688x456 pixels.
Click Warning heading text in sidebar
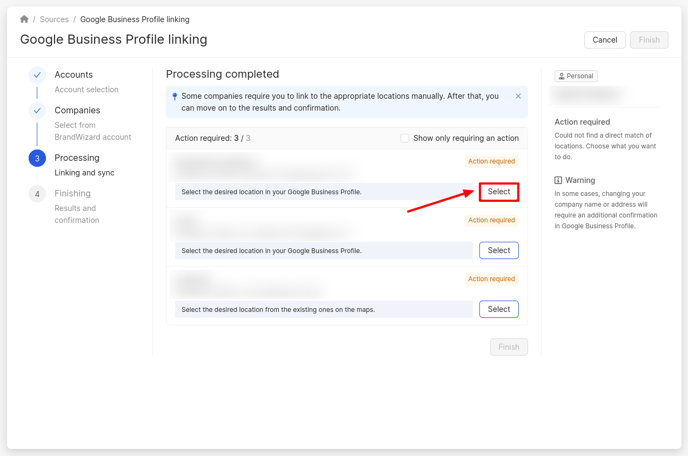(580, 180)
